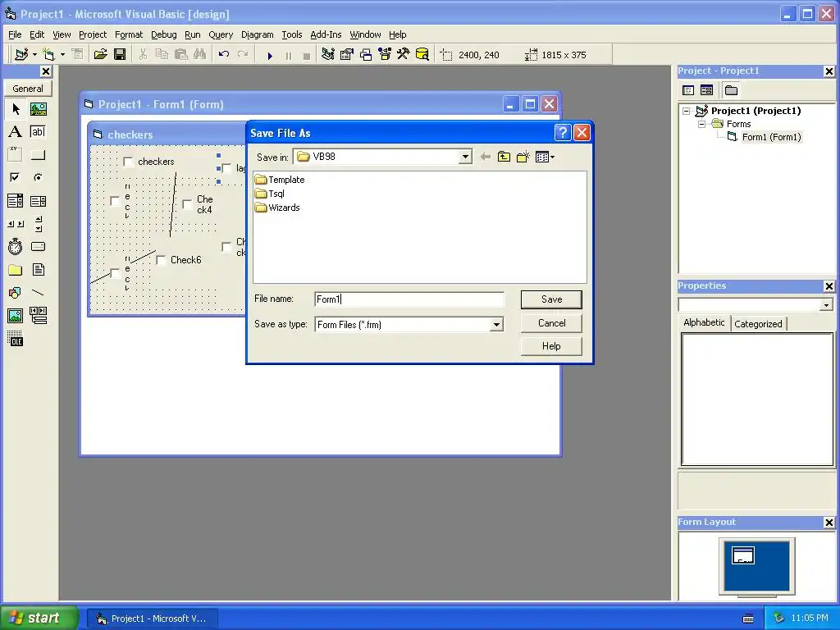Click the question mark help icon
Viewport: 840px width, 630px height.
563,132
